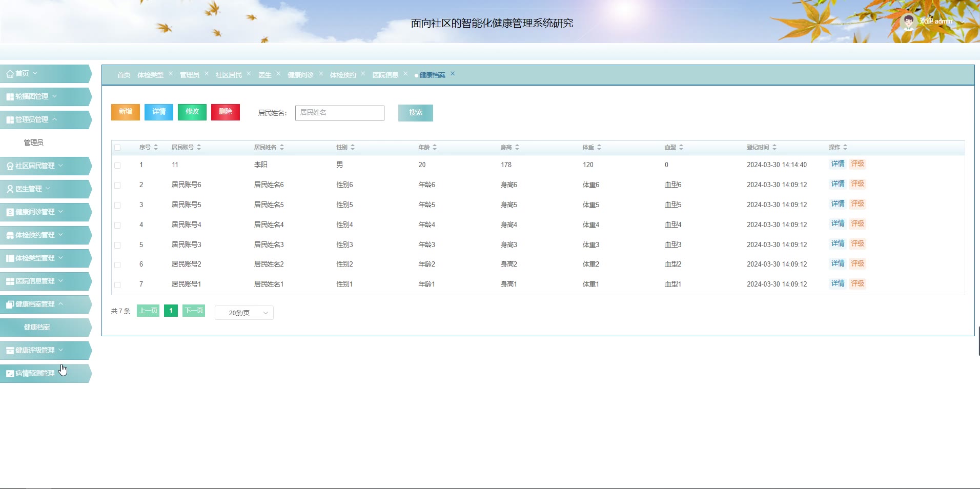The width and height of the screenshot is (980, 489).
Task: Click the 轮播图管理 grid icon
Action: [10, 97]
